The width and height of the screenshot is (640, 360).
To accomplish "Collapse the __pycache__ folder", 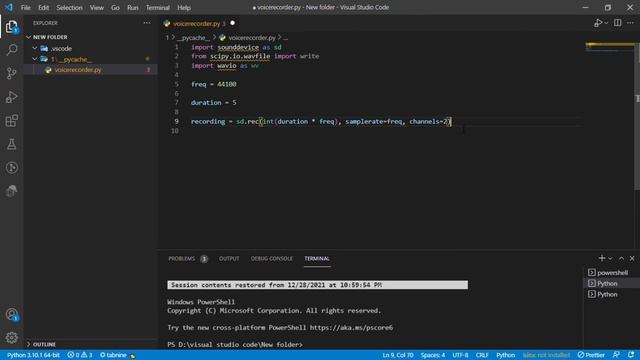I will click(x=91, y=59).
